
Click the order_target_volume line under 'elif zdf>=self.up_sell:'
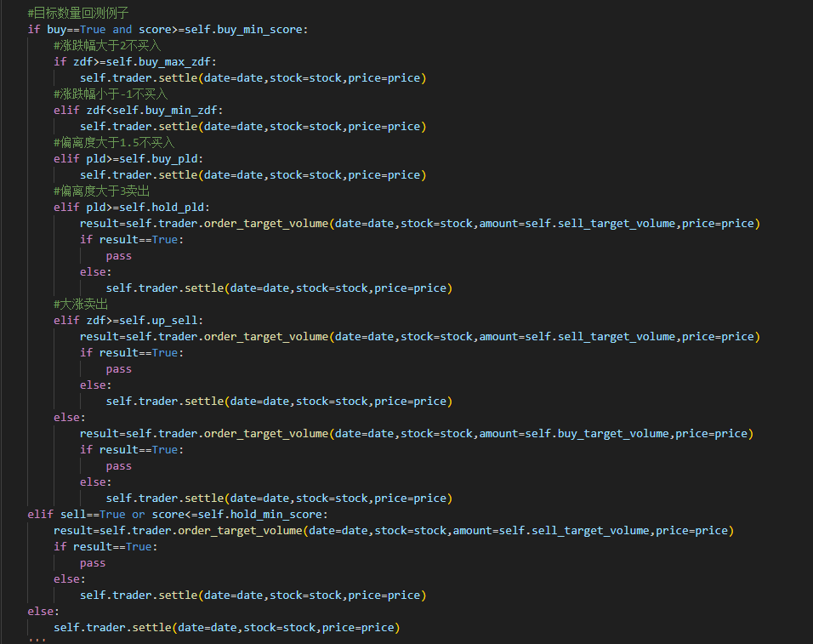coord(420,337)
